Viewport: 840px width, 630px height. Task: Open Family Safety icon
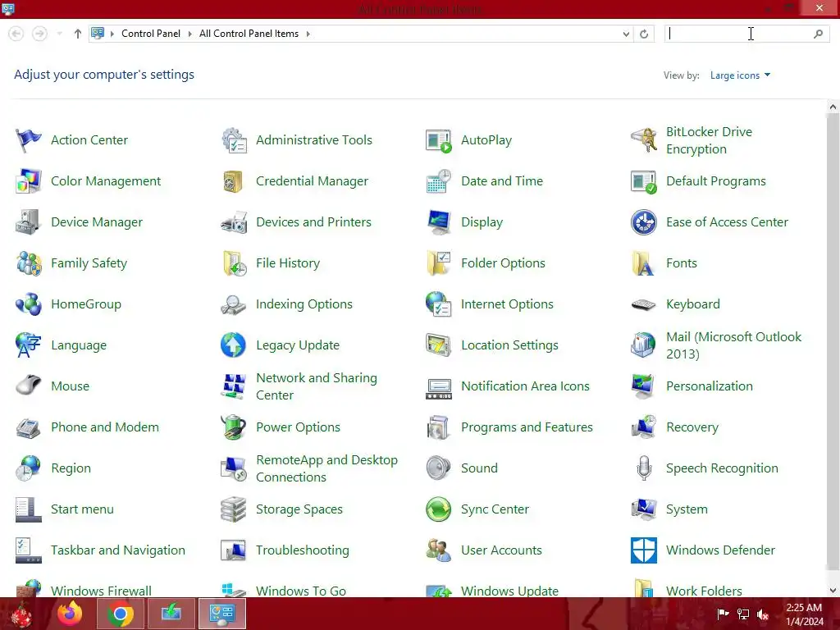coord(29,263)
